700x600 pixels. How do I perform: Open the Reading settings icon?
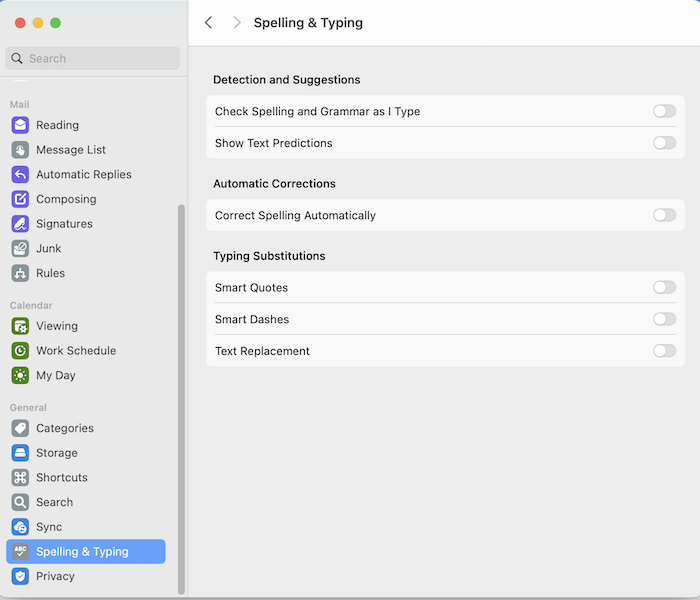20,125
